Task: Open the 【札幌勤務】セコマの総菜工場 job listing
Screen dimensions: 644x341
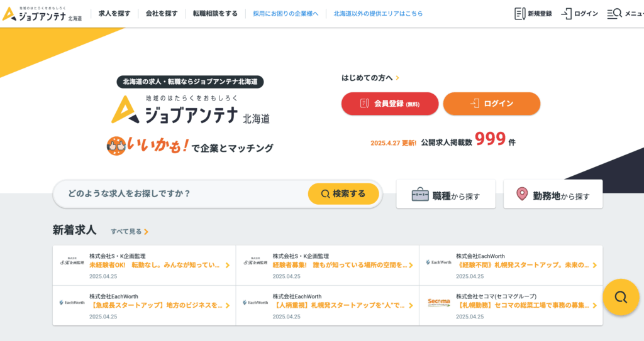Action: point(511,306)
